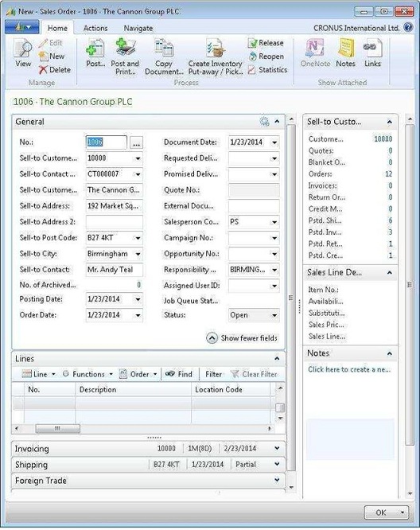The image size is (420, 530).
Task: Open Sell-to Contact No. dropdown
Action: coord(138,174)
